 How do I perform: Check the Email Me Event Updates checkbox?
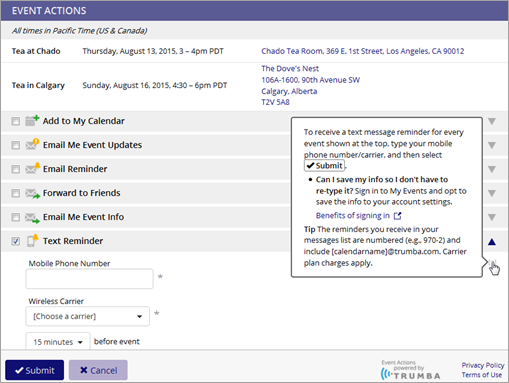(x=15, y=145)
